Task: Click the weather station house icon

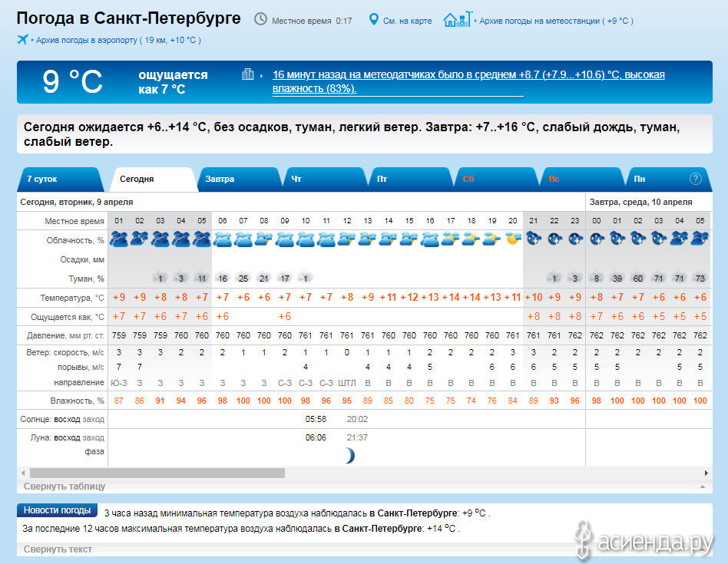Action: (458, 19)
